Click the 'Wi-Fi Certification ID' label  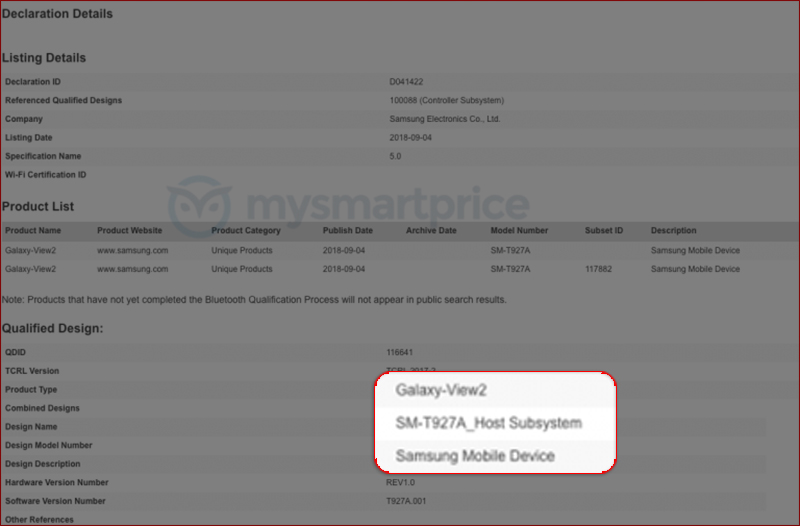tap(45, 175)
